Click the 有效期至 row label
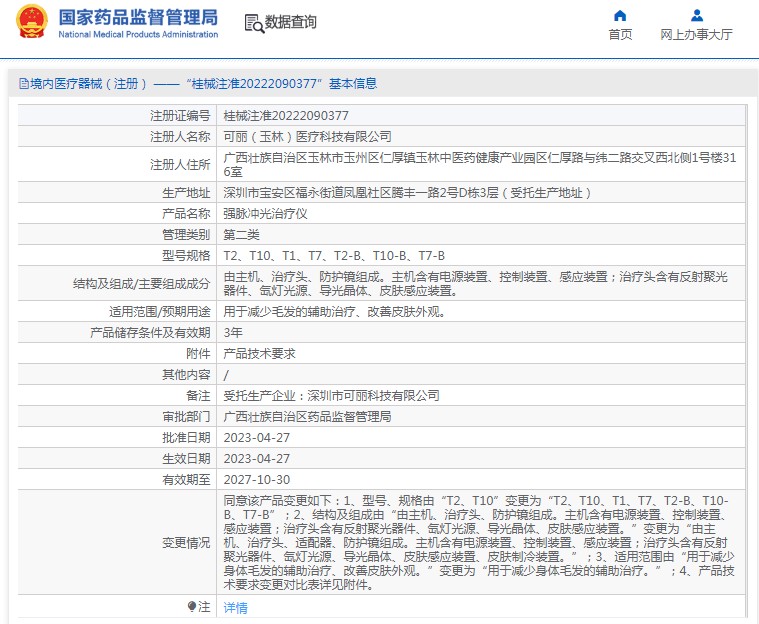Image resolution: width=759 pixels, height=624 pixels. pos(186,479)
